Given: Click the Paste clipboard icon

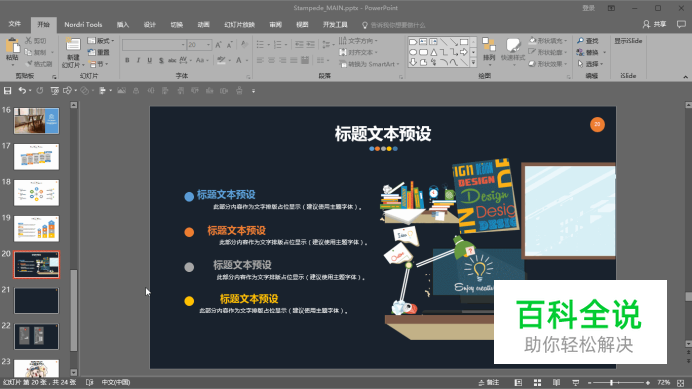Looking at the screenshot, I should pyautogui.click(x=12, y=45).
